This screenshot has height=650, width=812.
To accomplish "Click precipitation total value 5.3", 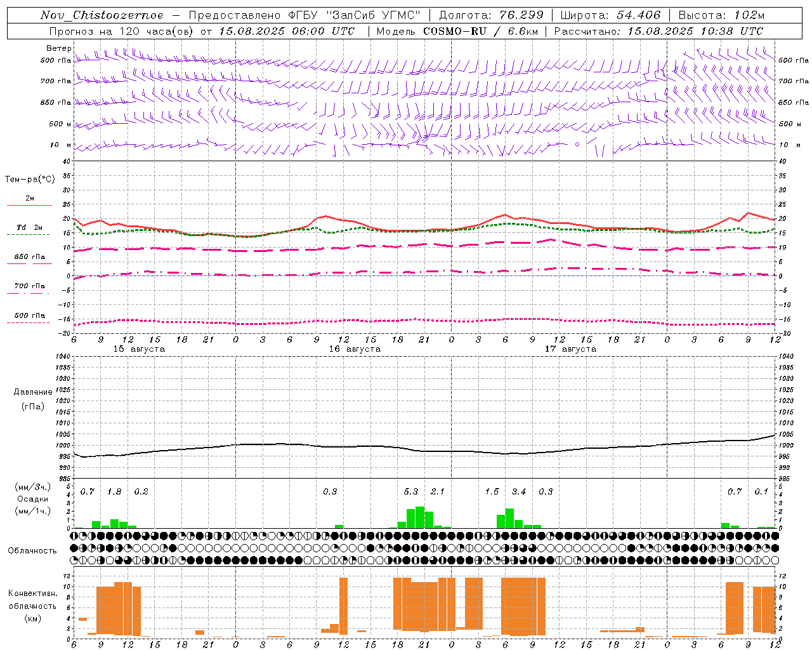I will [411, 492].
